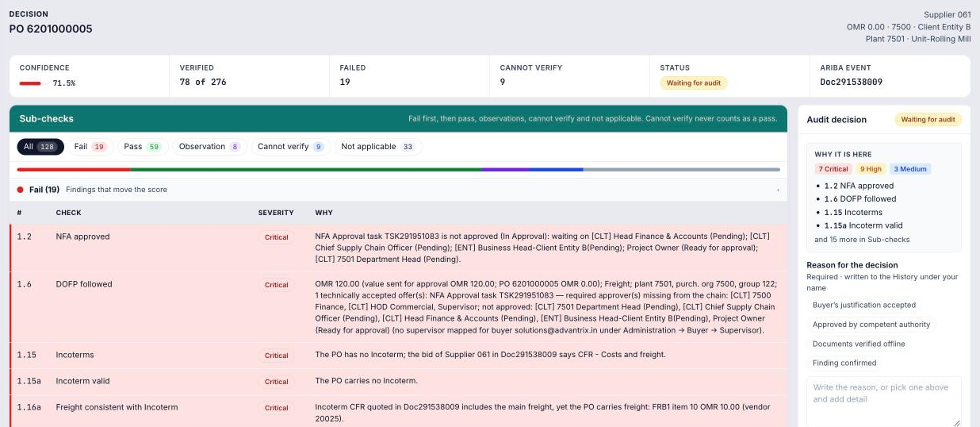This screenshot has height=427, width=980.
Task: Show the Cannot verify 9 sub-checks
Action: [291, 147]
